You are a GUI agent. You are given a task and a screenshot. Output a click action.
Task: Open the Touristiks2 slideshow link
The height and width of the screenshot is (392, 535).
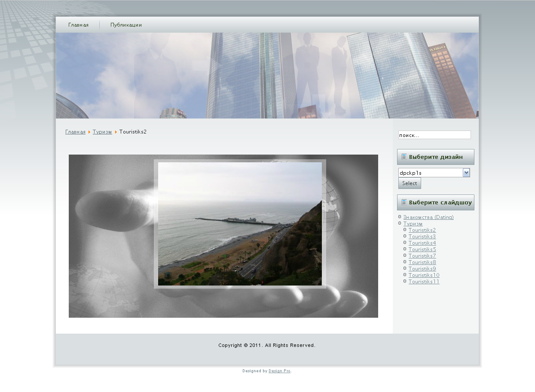click(422, 230)
